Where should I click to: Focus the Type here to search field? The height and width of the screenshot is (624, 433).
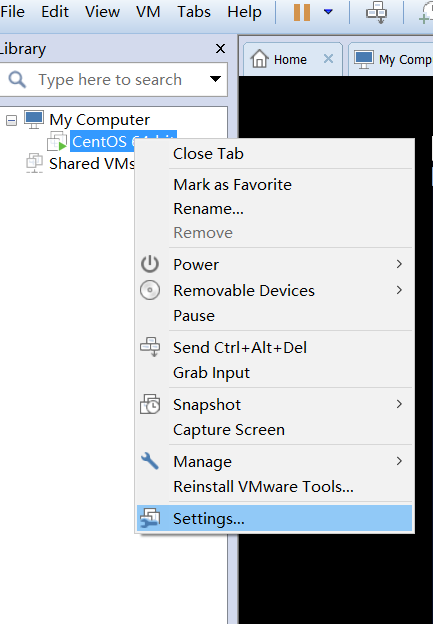[x=110, y=80]
